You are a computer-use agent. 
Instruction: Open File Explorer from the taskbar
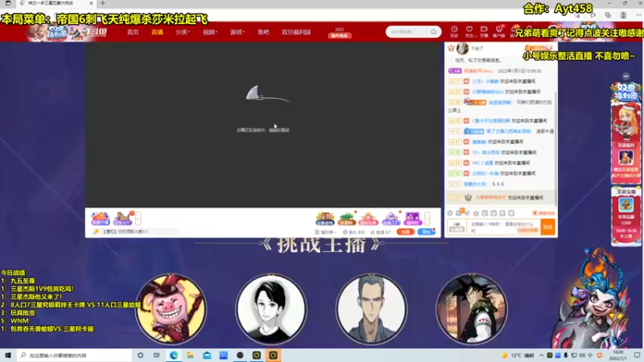[190, 356]
